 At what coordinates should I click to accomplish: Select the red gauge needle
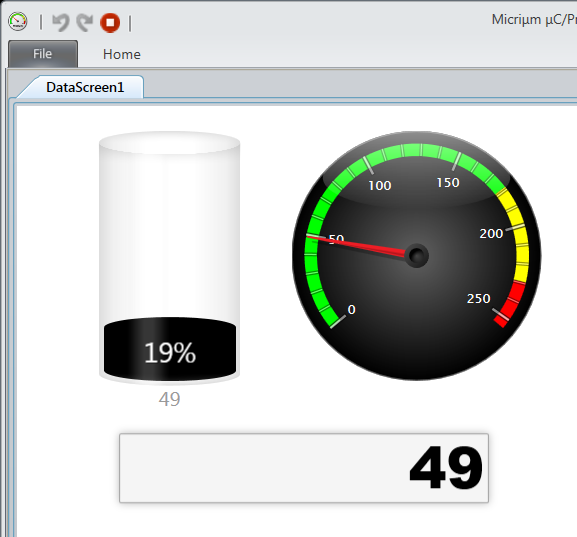pyautogui.click(x=356, y=245)
